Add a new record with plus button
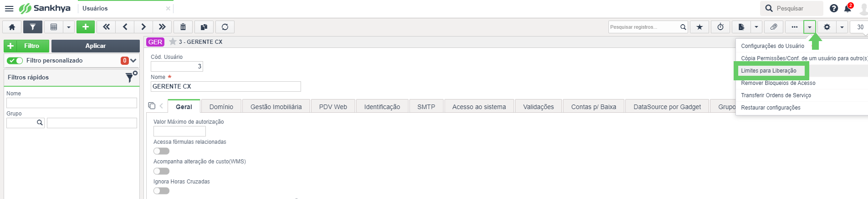The image size is (868, 199). click(86, 27)
